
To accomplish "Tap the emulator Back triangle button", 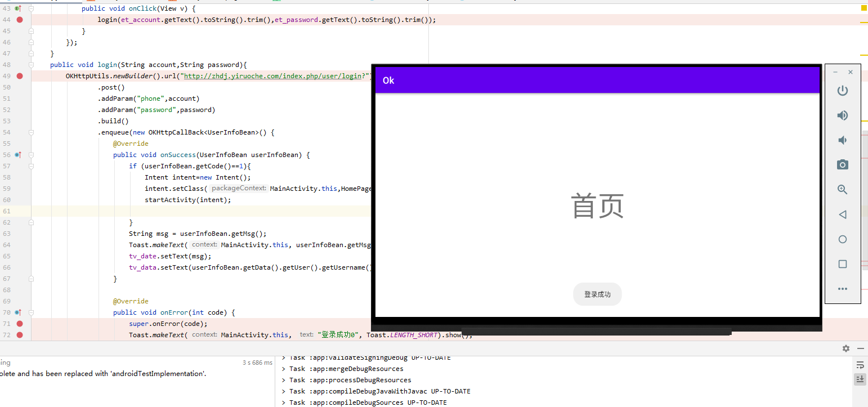I will [x=843, y=214].
